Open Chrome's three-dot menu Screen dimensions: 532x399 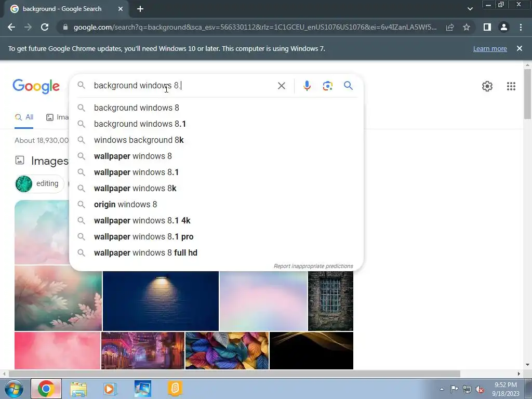pos(521,27)
